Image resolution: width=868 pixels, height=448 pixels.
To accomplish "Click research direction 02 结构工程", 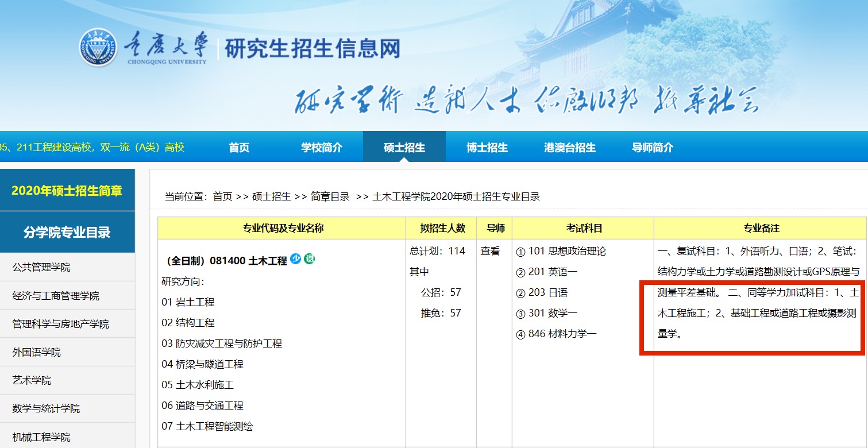I will point(188,323).
